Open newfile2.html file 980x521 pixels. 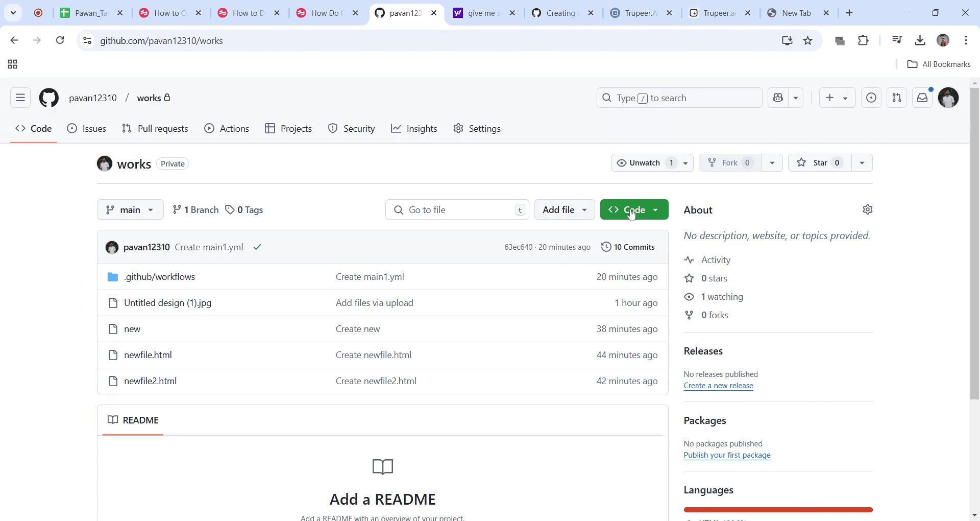point(150,381)
